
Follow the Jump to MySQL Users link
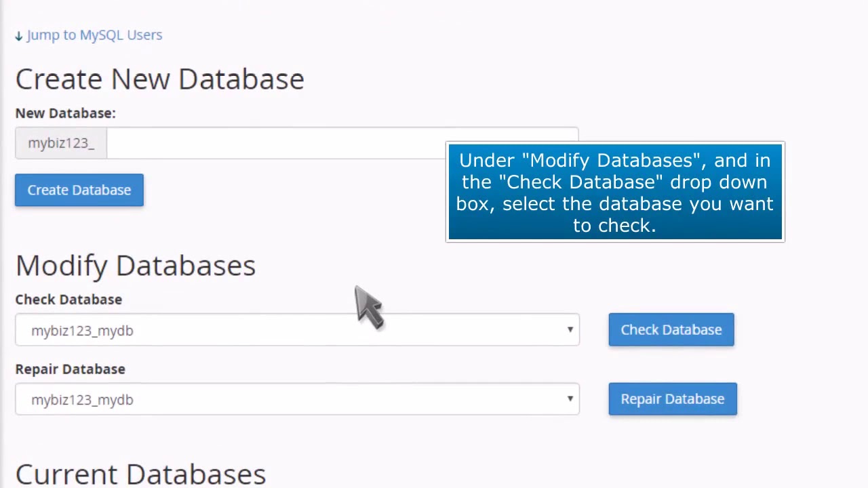pos(94,35)
